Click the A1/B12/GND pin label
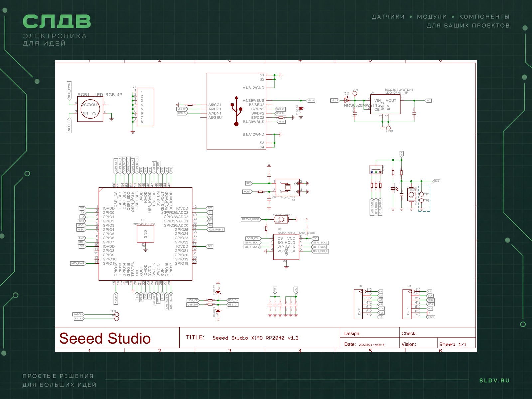Screen dimensions: 532x399 [253, 88]
